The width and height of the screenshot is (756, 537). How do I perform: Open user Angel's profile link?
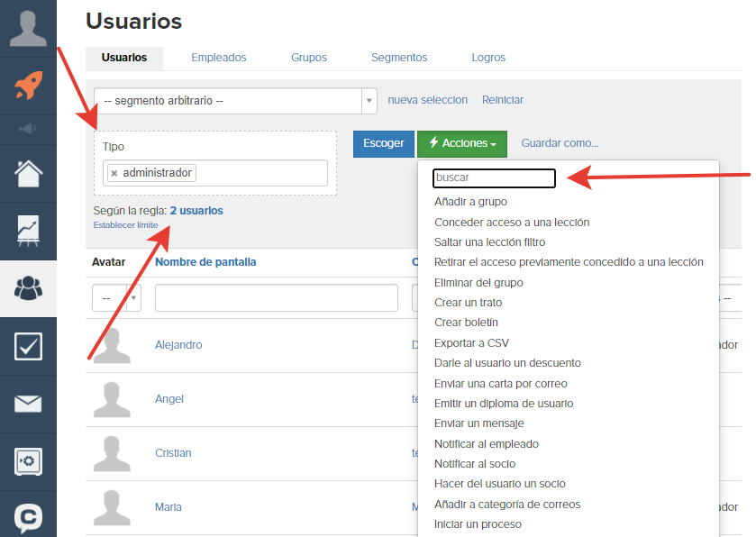[x=169, y=399]
